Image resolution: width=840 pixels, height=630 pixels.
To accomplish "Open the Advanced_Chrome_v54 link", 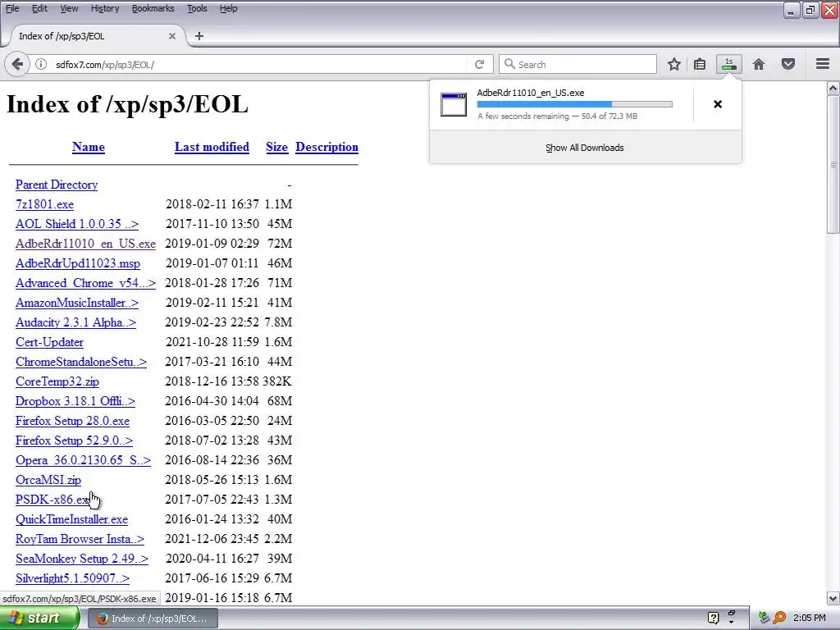I will coord(85,283).
